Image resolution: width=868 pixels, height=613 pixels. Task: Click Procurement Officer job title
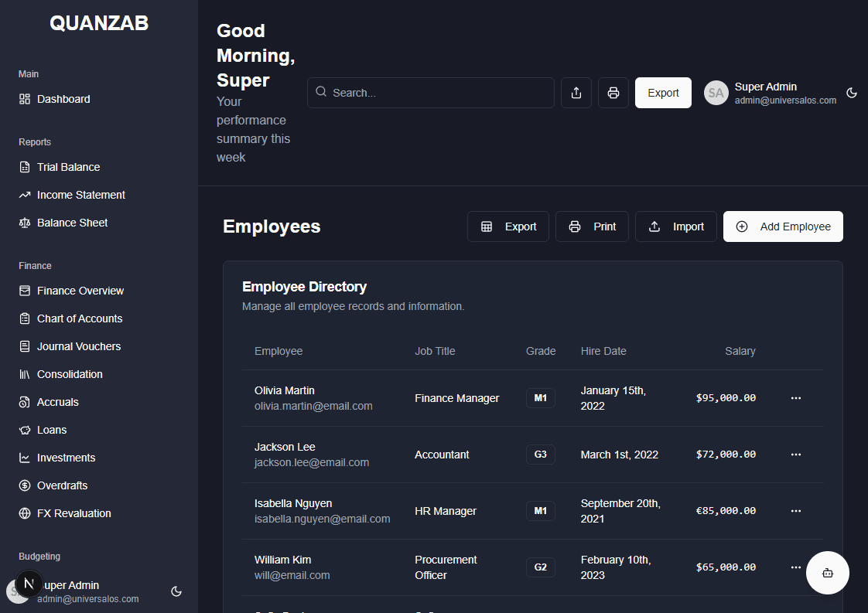coord(446,567)
